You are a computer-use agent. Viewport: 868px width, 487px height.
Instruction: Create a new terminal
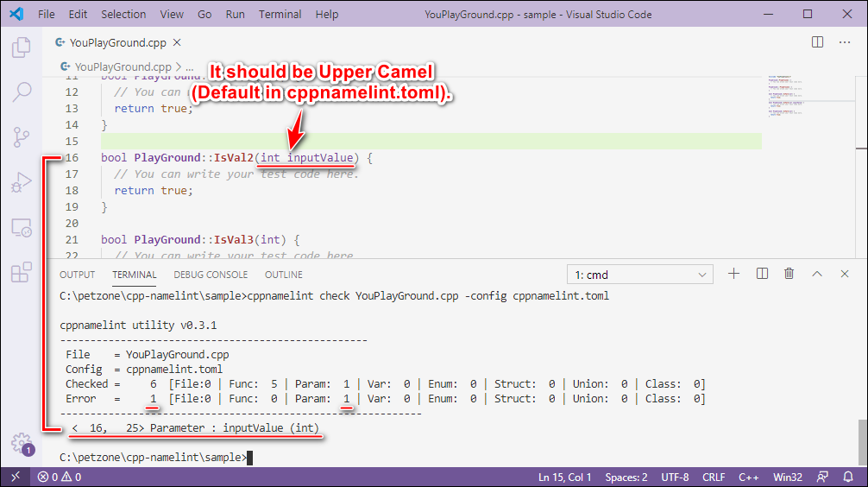tap(733, 274)
